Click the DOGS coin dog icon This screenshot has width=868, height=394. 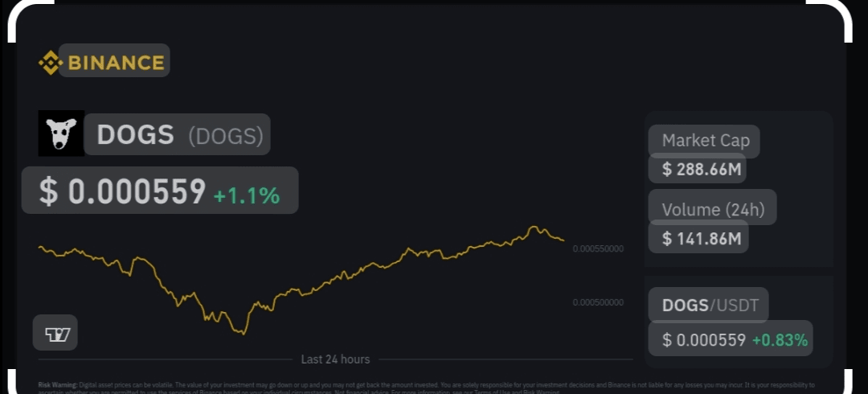(x=61, y=133)
